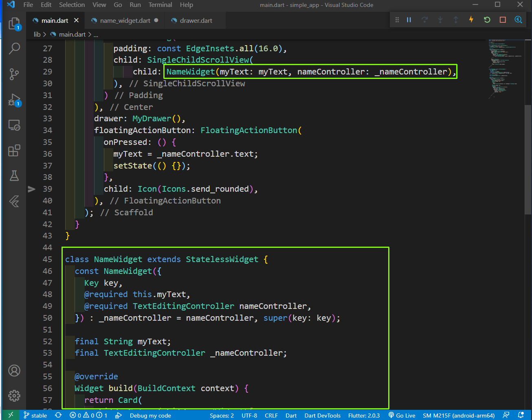Open the Run menu
The height and width of the screenshot is (420, 532).
[x=135, y=5]
